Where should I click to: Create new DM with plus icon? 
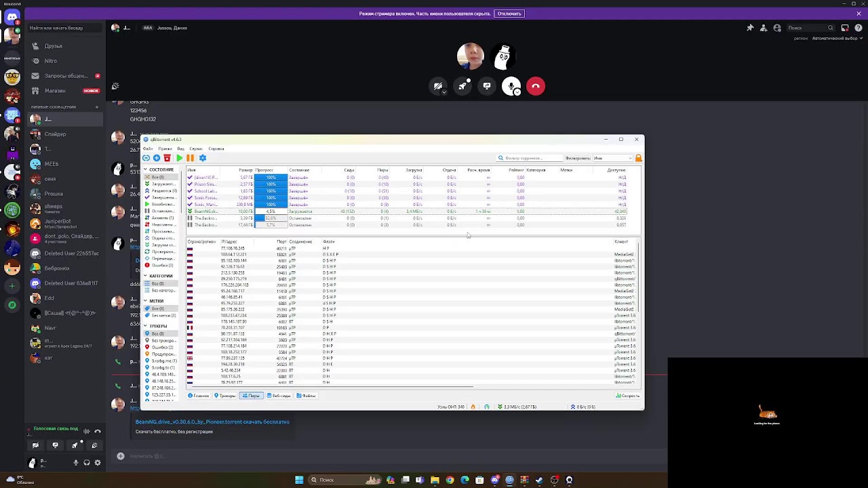tap(96, 106)
